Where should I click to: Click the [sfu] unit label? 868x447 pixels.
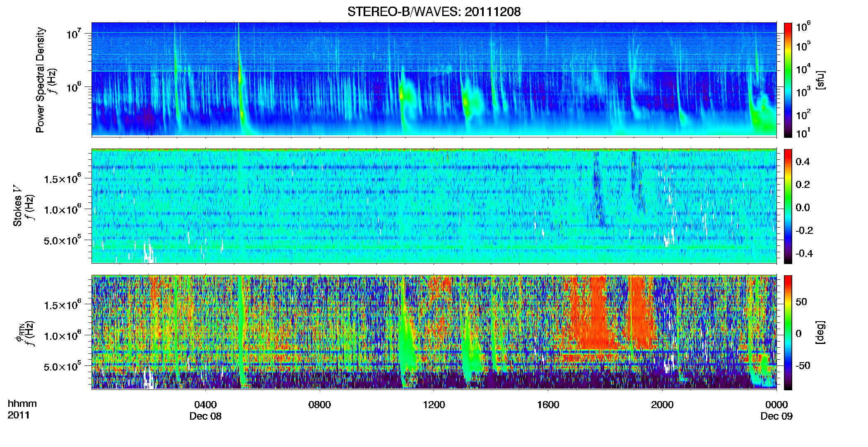821,80
